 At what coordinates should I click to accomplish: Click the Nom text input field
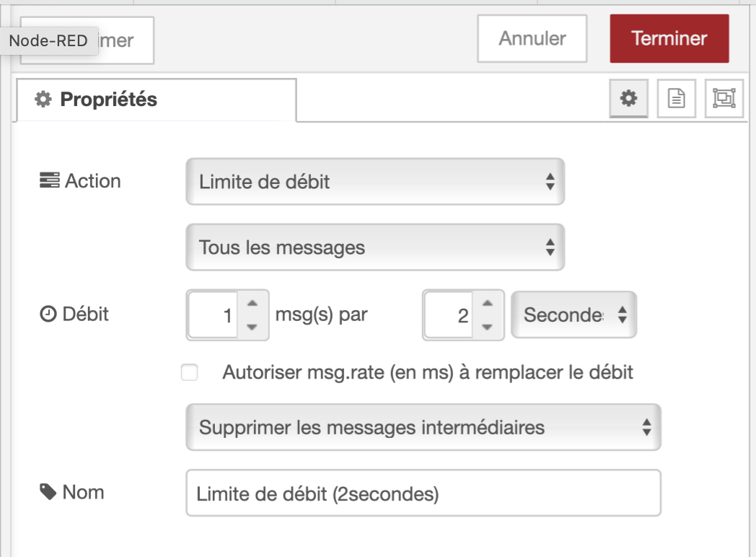(x=423, y=494)
